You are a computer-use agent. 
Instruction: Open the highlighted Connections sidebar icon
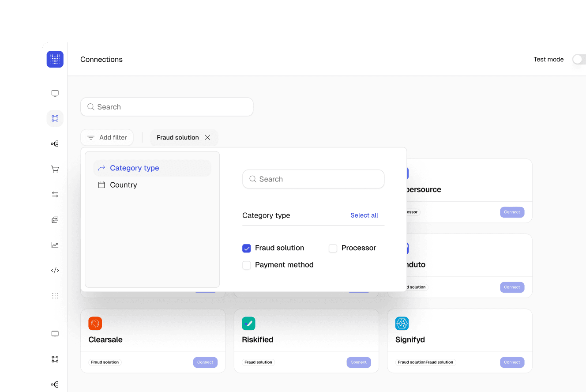pyautogui.click(x=55, y=118)
